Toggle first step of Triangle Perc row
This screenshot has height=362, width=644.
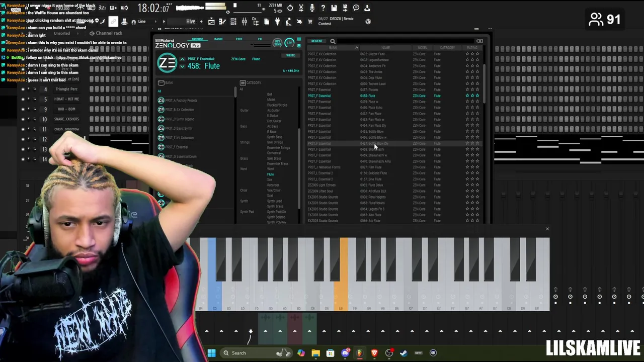92,89
